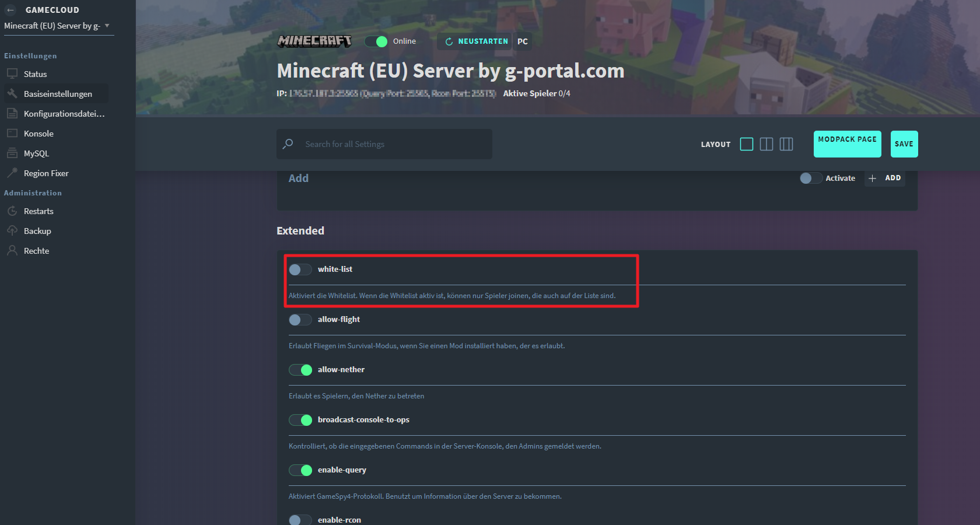Click the Backup icon in sidebar

coord(13,230)
